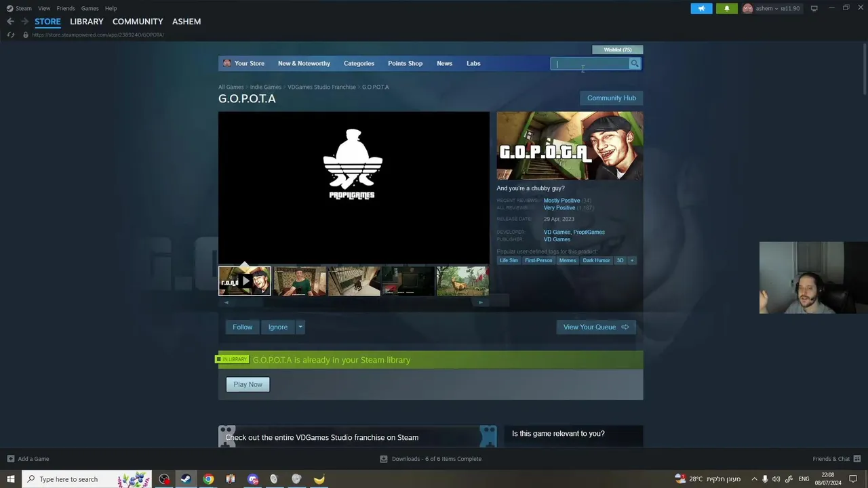Click the Play Now button
This screenshot has width=868, height=488.
[x=248, y=384]
